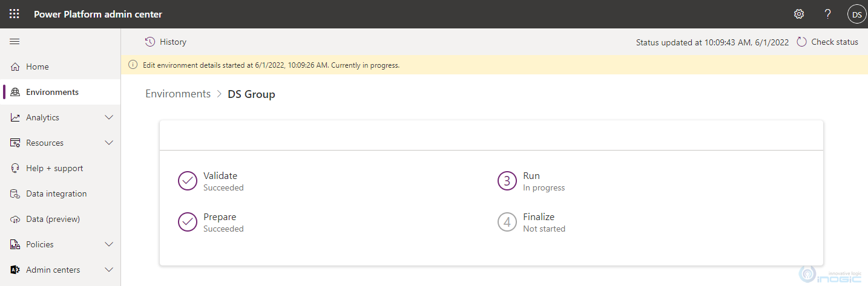Click 'Succeeded' under Validate
The height and width of the screenshot is (286, 868).
(223, 187)
